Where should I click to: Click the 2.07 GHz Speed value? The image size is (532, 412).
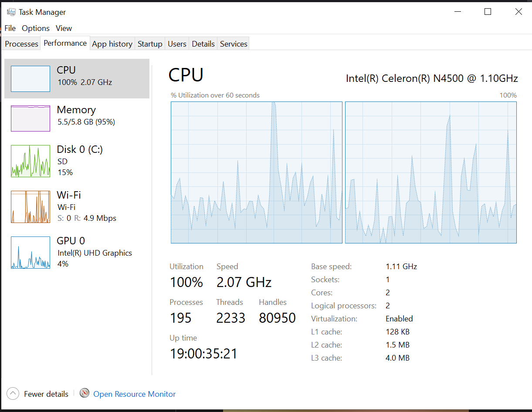pos(244,282)
